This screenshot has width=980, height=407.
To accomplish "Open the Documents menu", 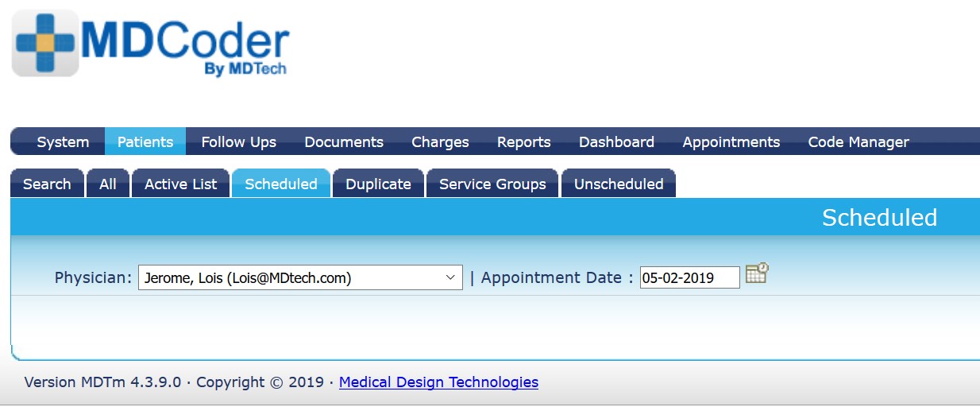I will (x=344, y=141).
